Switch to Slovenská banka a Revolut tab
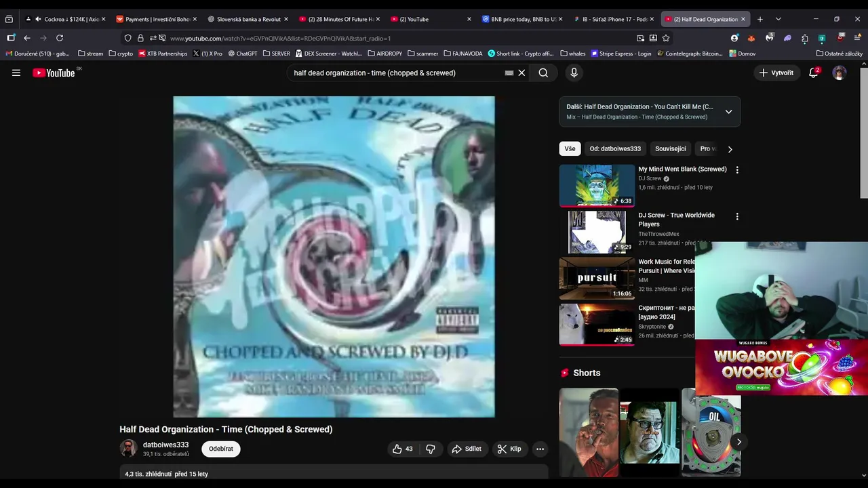868x488 pixels. pyautogui.click(x=248, y=19)
